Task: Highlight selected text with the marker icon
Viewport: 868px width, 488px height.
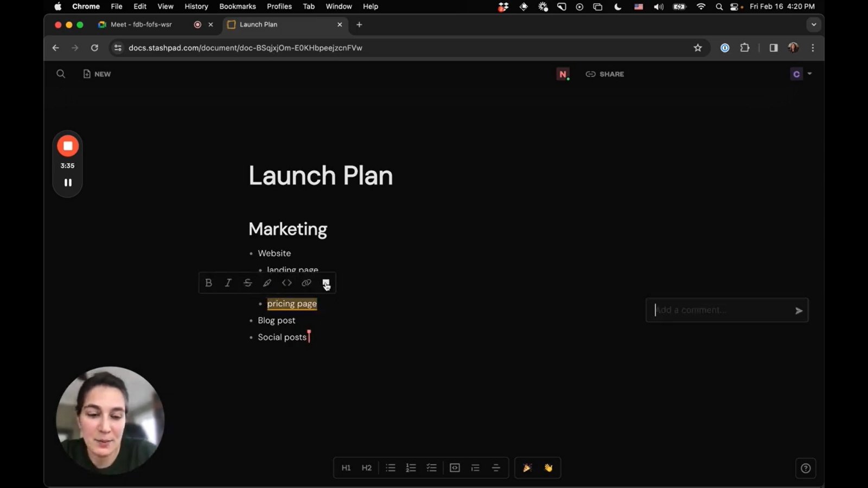Action: coord(267,283)
